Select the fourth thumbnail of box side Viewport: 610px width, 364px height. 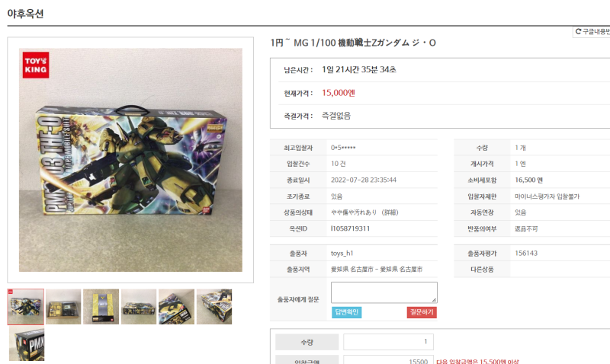point(139,306)
